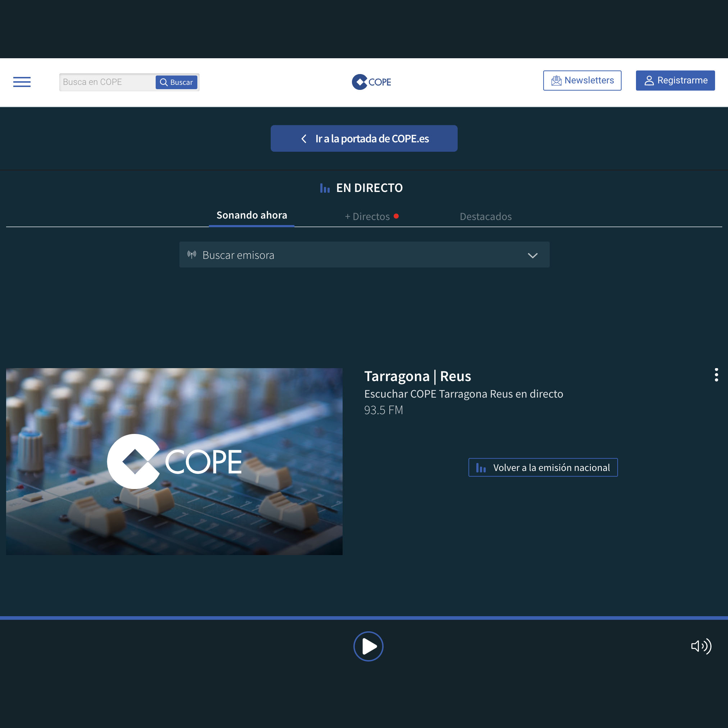The image size is (728, 728).
Task: Toggle the volume speaker icon
Action: point(701,646)
